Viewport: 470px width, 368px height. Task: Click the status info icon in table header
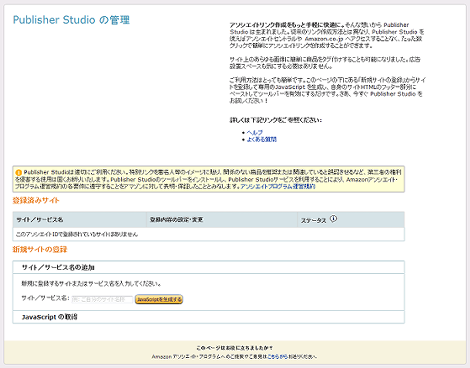click(x=333, y=219)
